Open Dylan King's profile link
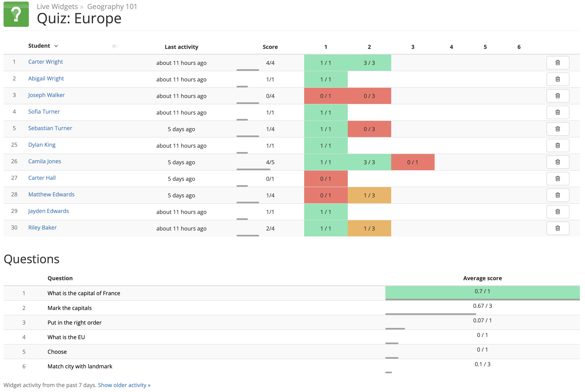The width and height of the screenshot is (585, 392). (42, 145)
